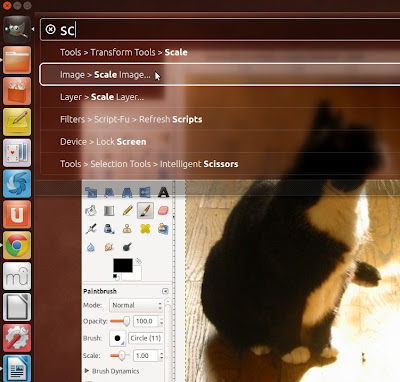400x382 pixels.
Task: Choose Layer > Scale Layer... result
Action: [x=220, y=97]
